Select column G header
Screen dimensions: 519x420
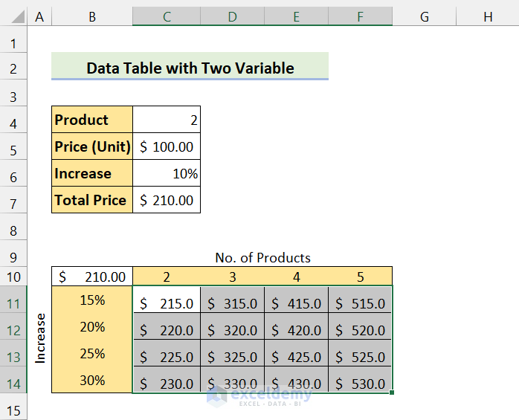coord(425,16)
